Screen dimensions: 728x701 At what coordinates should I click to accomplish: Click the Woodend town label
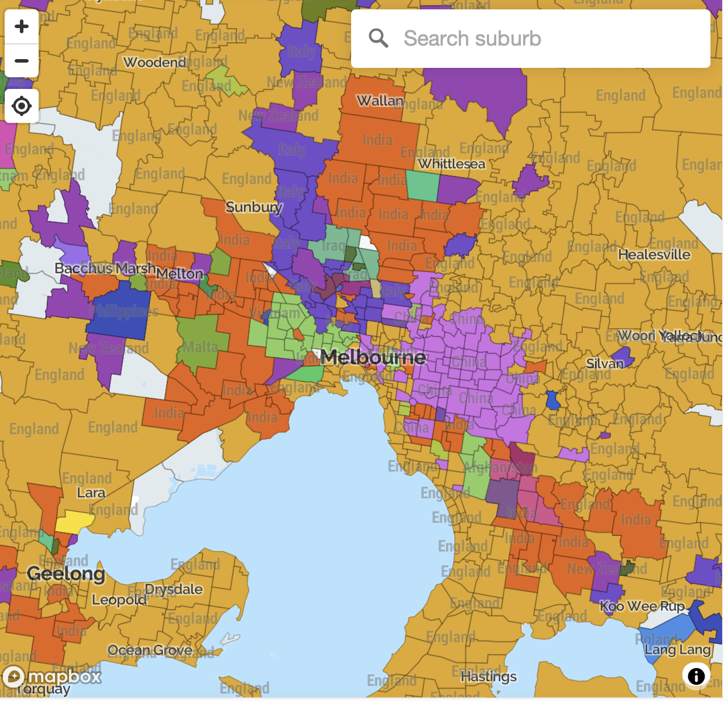[154, 62]
